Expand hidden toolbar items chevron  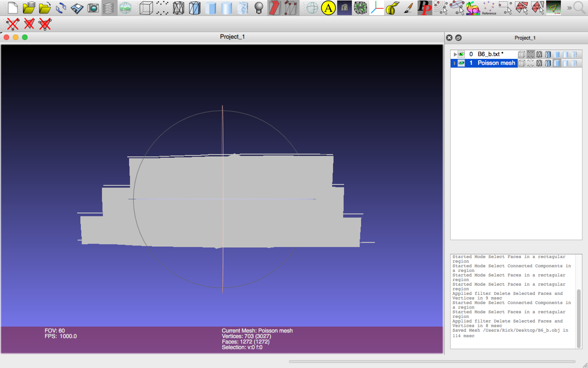tap(569, 8)
